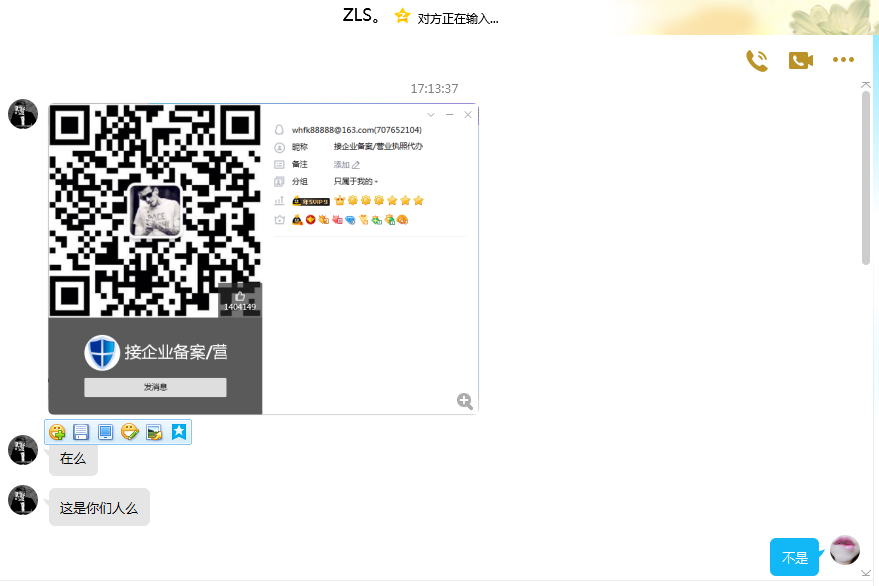Click the chat scrollbar up arrow

click(866, 85)
